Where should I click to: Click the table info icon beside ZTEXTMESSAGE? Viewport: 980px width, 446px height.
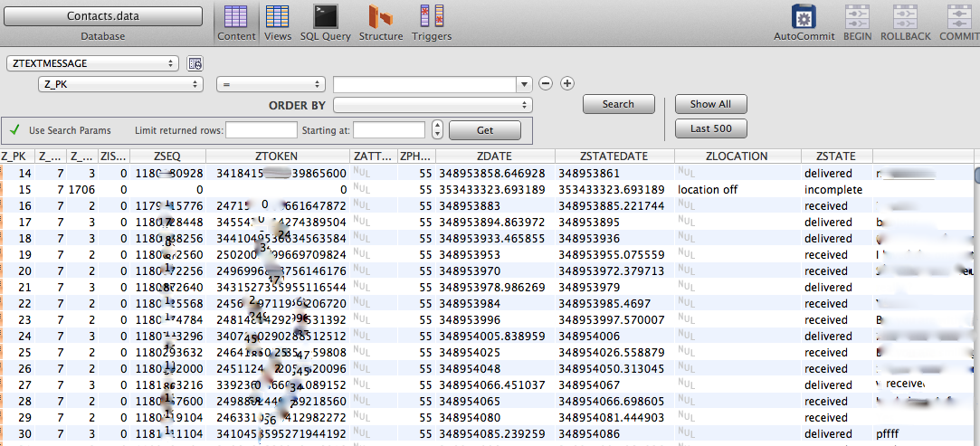coord(195,63)
